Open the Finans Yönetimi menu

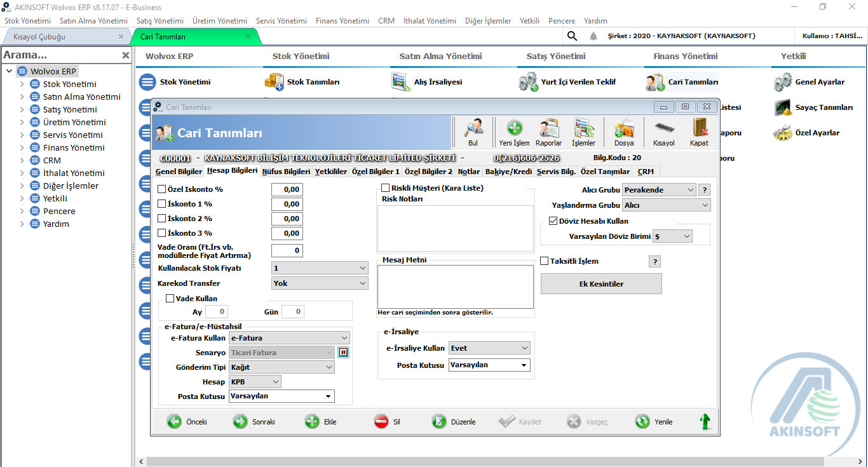[x=342, y=20]
